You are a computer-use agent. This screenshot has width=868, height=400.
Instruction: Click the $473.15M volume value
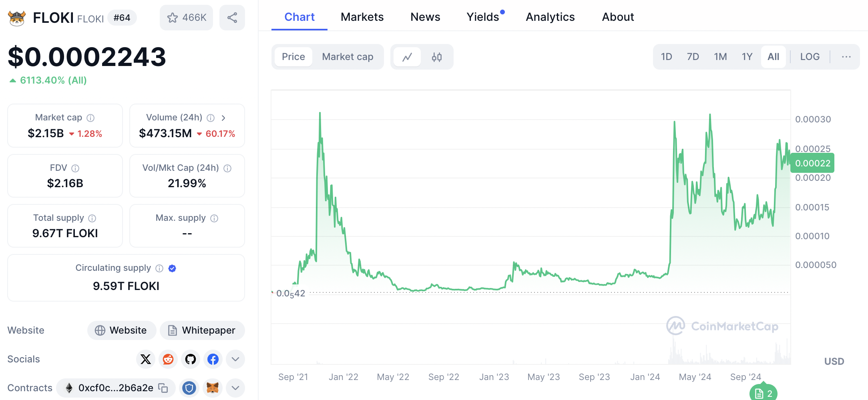point(165,133)
